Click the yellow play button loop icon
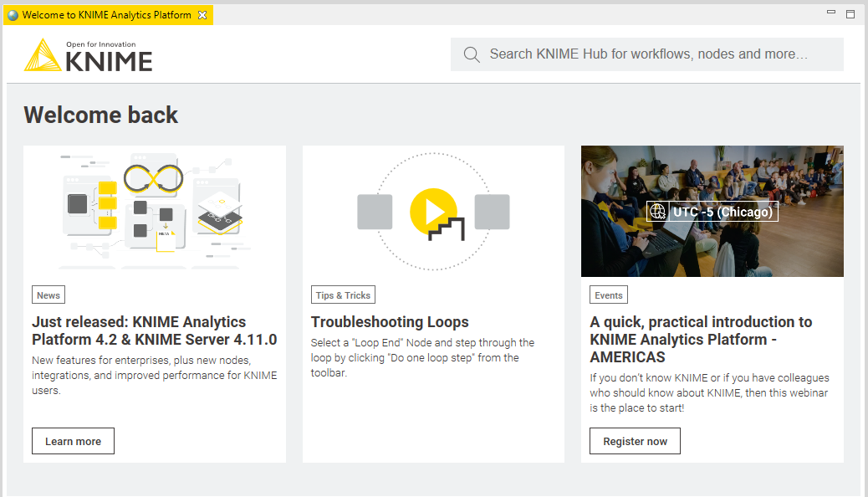 pyautogui.click(x=437, y=213)
